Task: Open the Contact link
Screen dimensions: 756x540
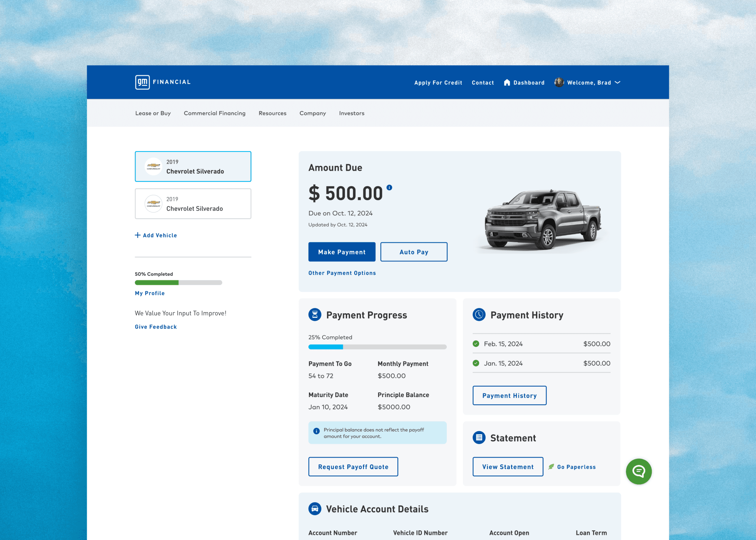Action: [x=483, y=82]
